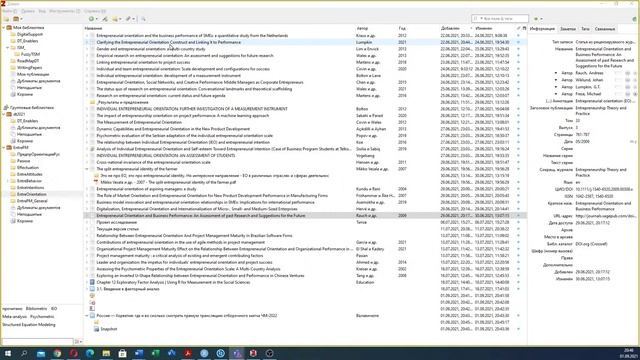Select 'Linking entrepreneurial orientation to project success' item
The height and width of the screenshot is (360, 640).
tap(305, 62)
